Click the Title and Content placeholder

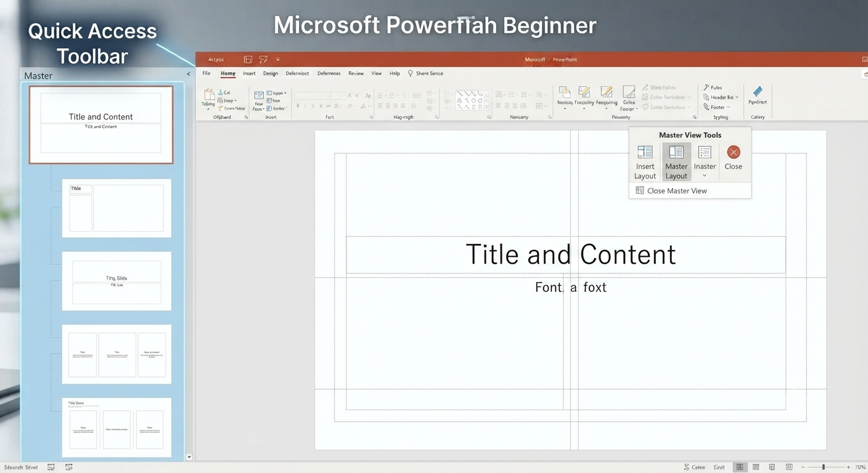tap(566, 255)
